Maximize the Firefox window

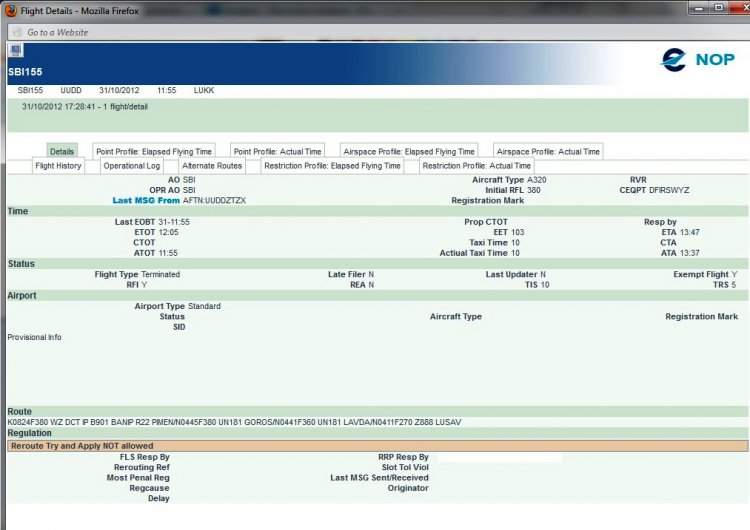[718, 8]
